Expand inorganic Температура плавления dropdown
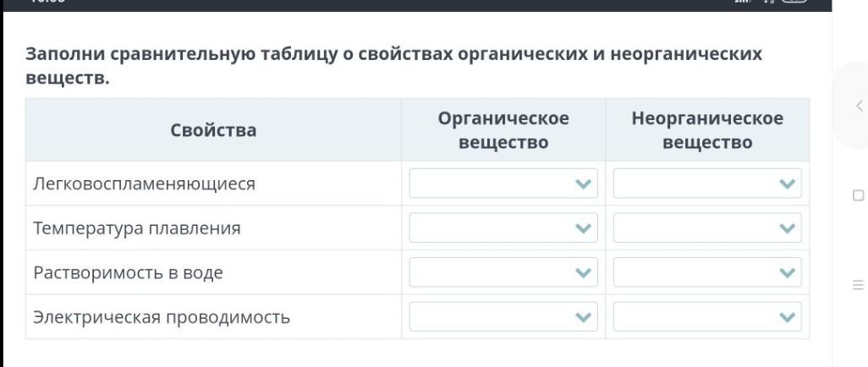868x367 pixels. point(707,227)
